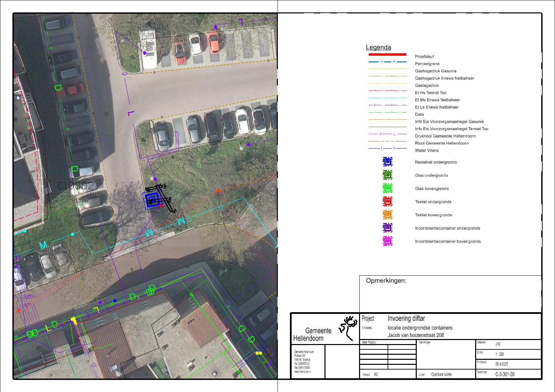The width and height of the screenshot is (555, 392).
Task: Click the blue Restafval ondergronds legend icon
Action: 388,162
